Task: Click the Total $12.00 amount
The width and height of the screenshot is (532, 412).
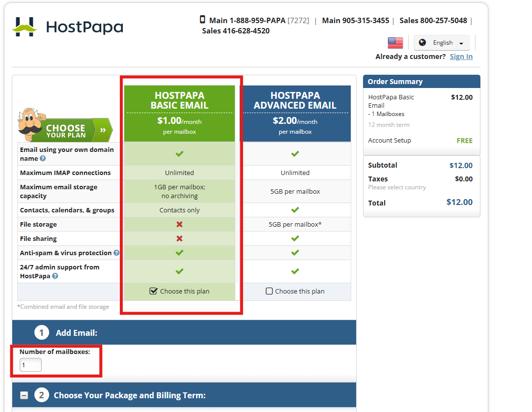Action: pos(459,202)
